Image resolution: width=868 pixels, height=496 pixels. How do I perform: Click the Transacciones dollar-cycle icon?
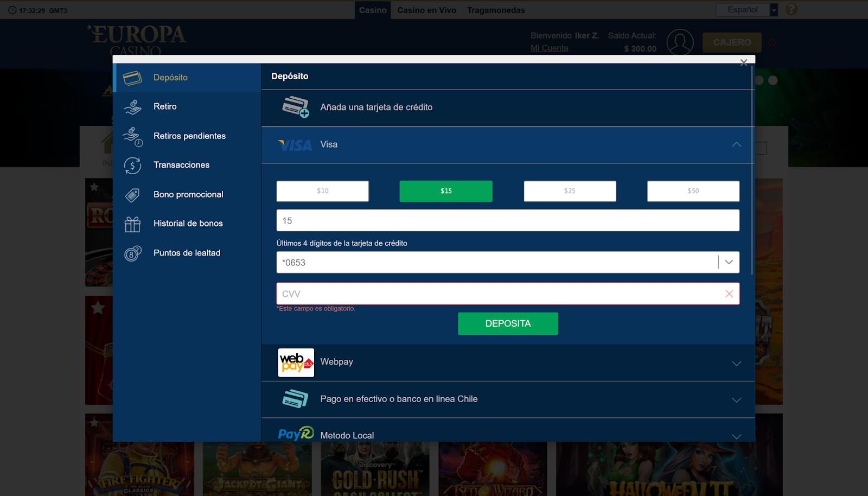(x=132, y=166)
